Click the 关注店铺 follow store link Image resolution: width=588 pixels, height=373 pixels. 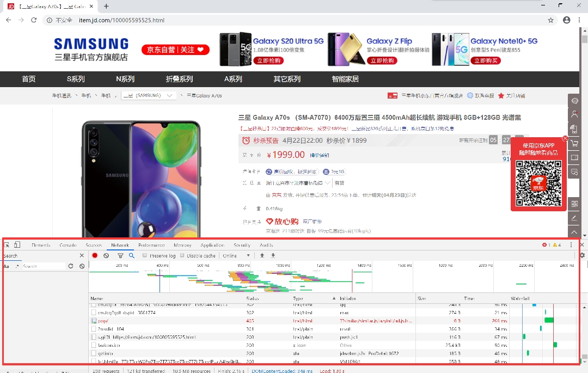511,96
